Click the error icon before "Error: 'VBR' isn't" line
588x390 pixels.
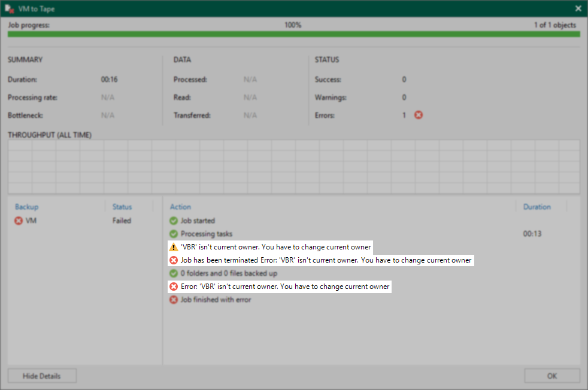174,287
